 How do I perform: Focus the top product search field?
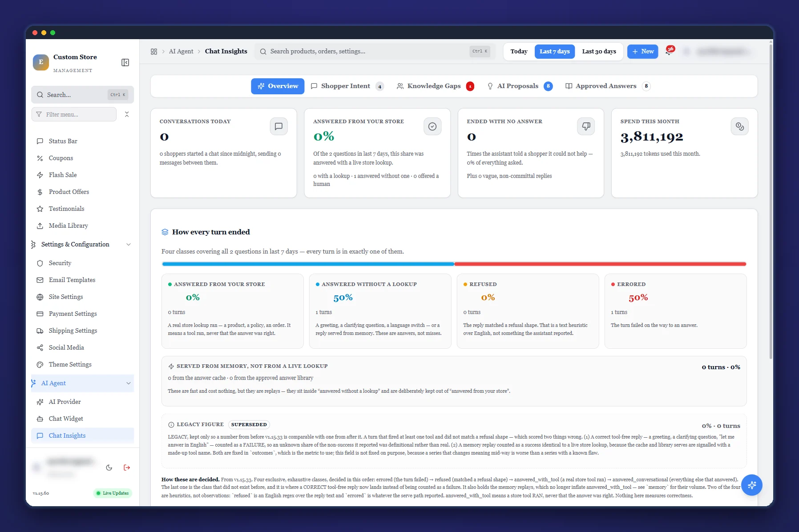pos(375,52)
